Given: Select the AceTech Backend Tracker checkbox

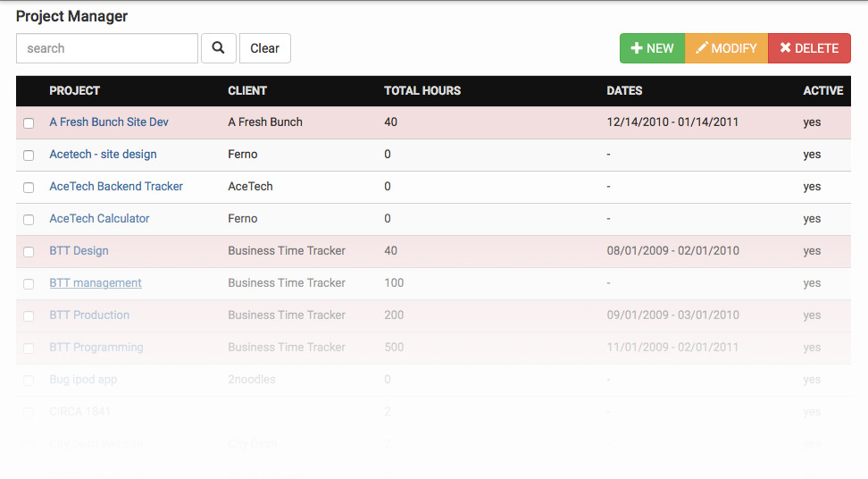Looking at the screenshot, I should (29, 188).
